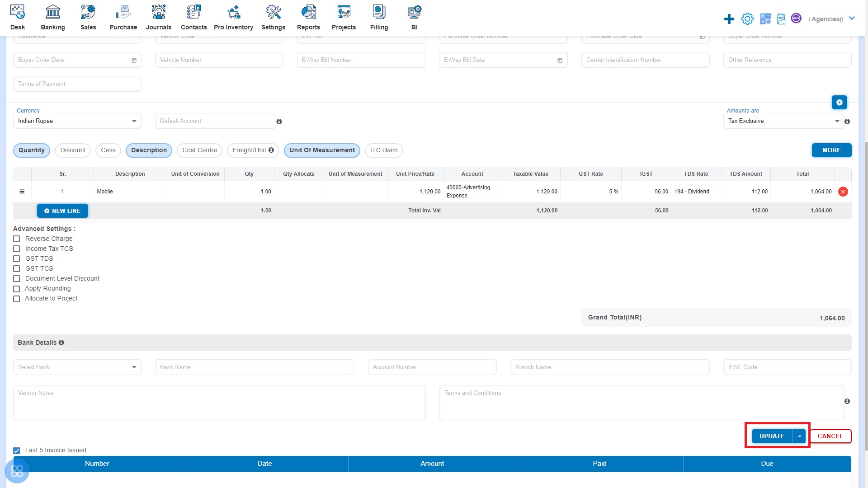Enable the Reverse Charge checkbox
This screenshot has width=868, height=488.
click(x=17, y=238)
